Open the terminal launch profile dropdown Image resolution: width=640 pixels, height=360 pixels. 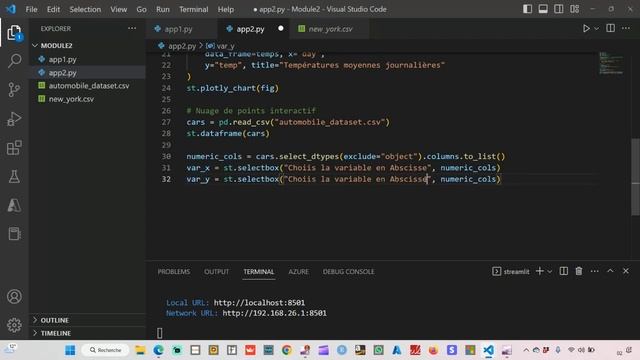(x=550, y=271)
